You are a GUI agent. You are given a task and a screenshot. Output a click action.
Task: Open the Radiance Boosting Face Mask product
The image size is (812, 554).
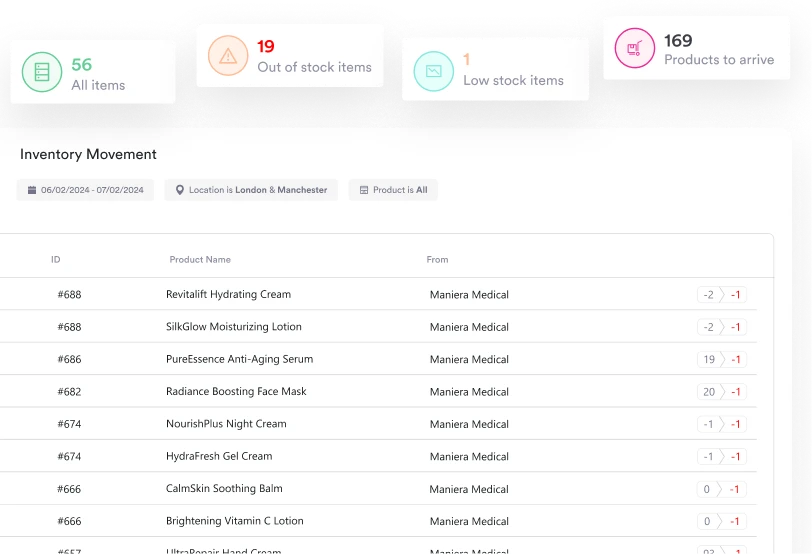pos(236,392)
